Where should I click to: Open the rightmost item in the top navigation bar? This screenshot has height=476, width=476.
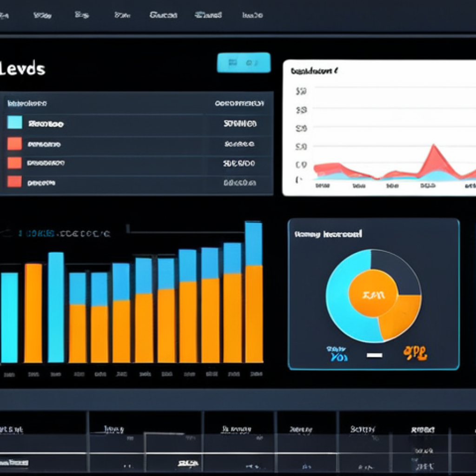[x=252, y=15]
